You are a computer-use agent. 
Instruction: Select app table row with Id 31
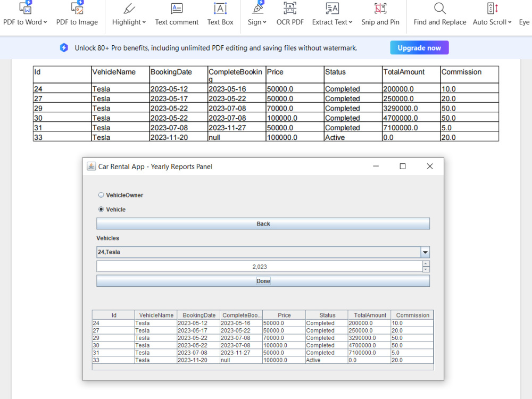(x=263, y=353)
